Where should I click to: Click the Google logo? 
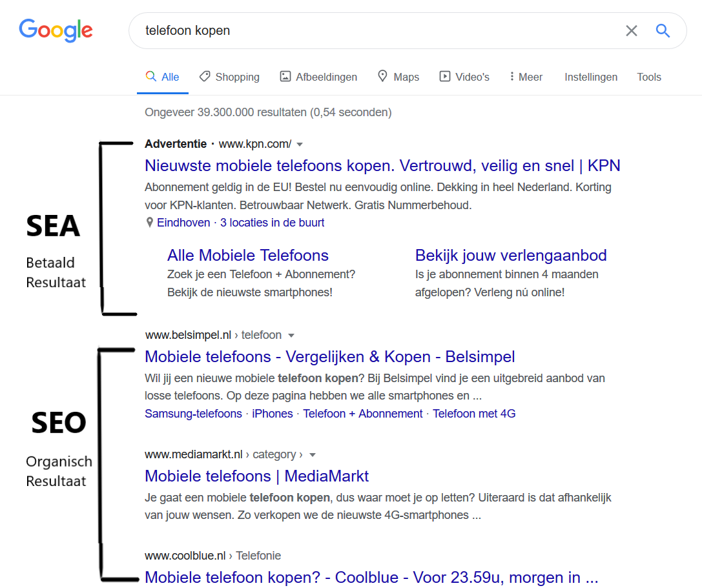point(56,30)
